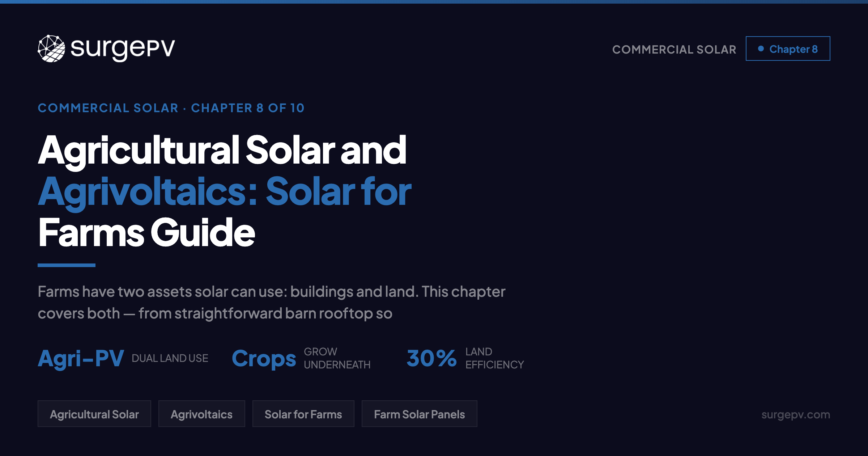
Task: Select the DUAL LAND USE caption
Action: [171, 358]
